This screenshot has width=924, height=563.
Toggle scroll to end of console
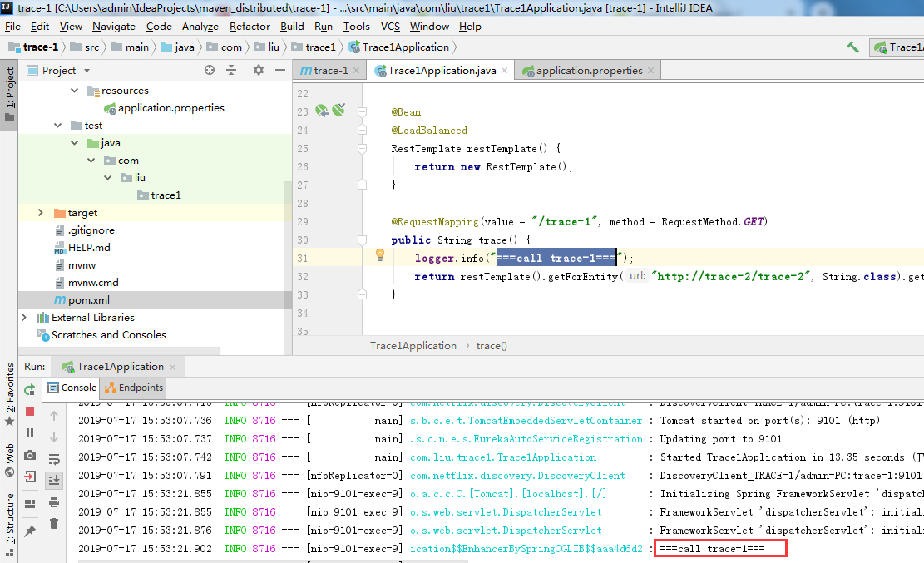click(54, 481)
